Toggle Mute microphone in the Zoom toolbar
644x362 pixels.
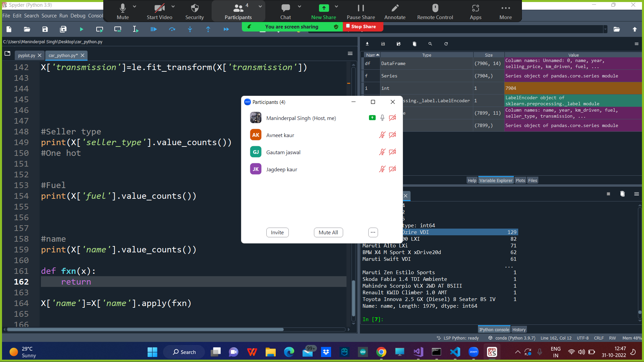(122, 11)
